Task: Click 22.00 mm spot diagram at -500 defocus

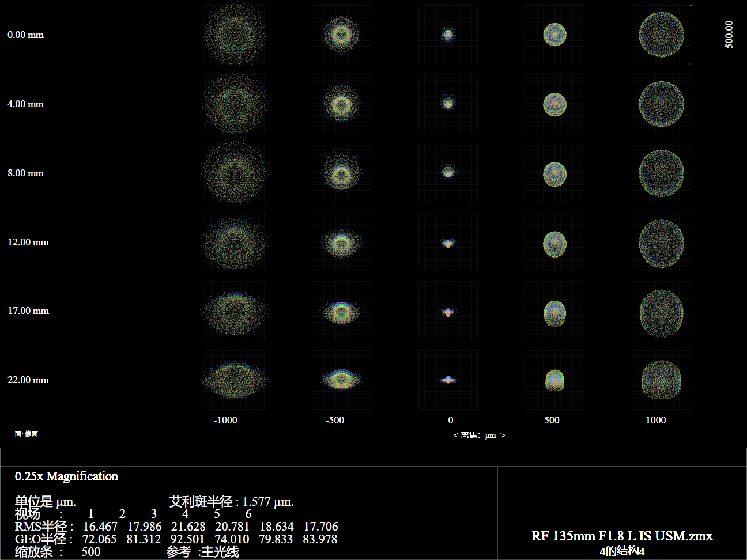Action: (x=341, y=380)
